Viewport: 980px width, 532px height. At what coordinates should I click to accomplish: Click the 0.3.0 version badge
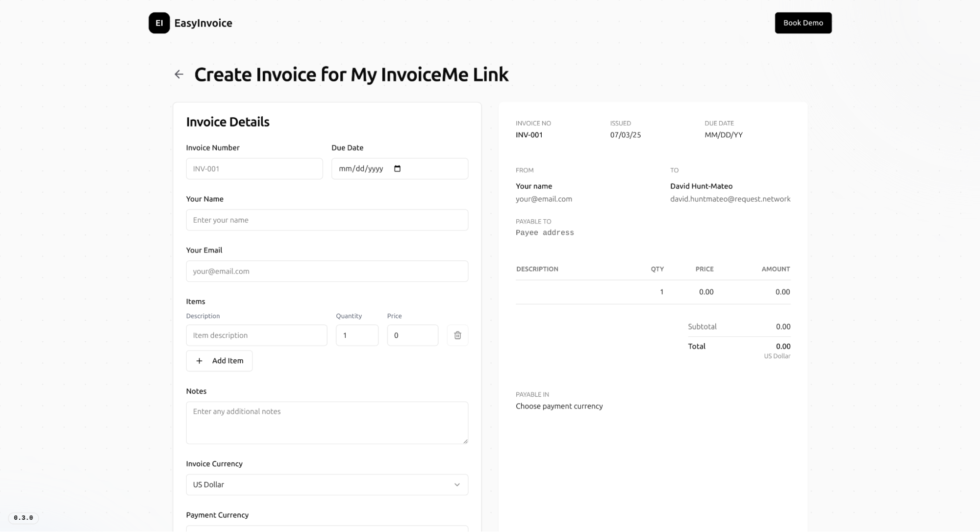point(24,518)
